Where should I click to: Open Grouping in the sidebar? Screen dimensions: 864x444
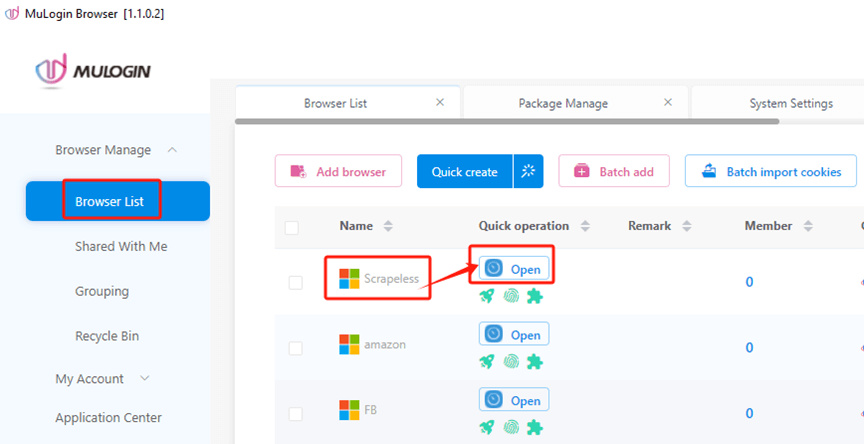[102, 291]
